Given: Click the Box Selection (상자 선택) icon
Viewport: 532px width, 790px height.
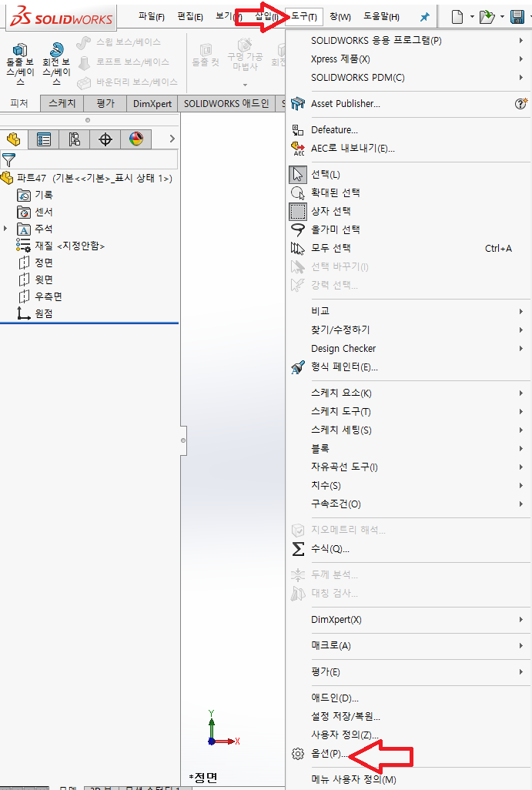Looking at the screenshot, I should [298, 212].
